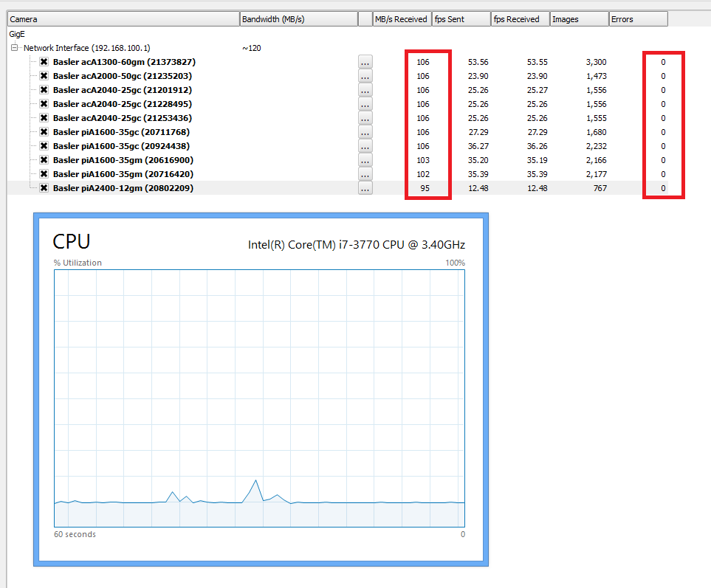
Task: Click the ellipsis button for piA1600-35gc (20924438)
Action: pos(365,146)
